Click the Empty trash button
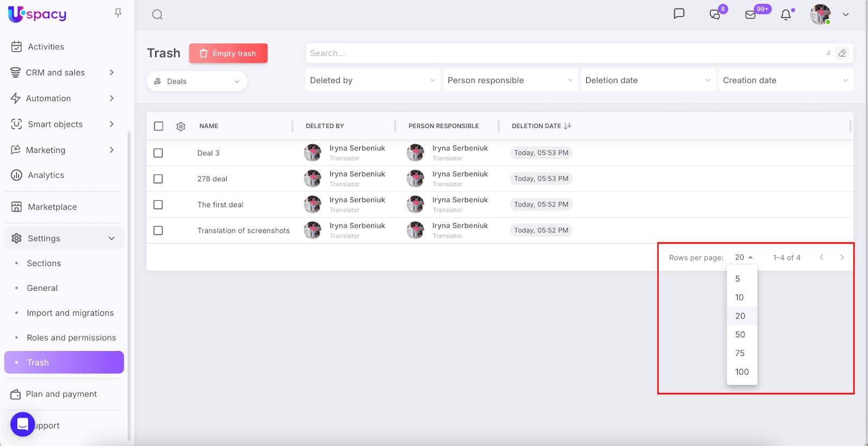 point(228,53)
